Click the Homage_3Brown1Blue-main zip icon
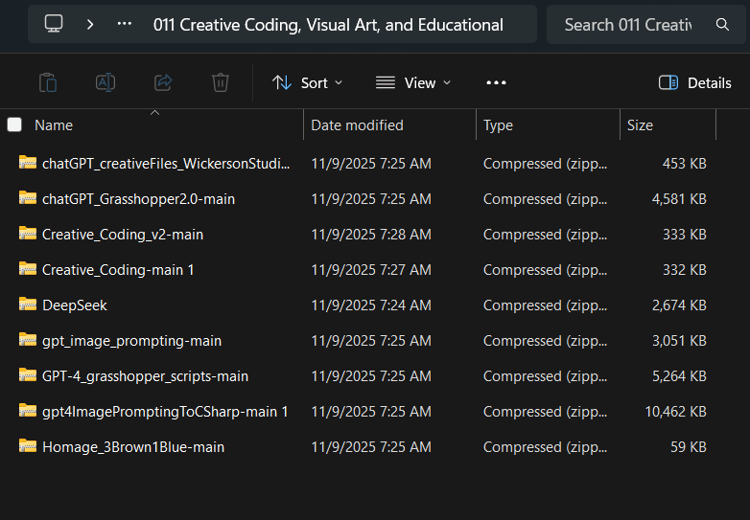Screen dimensions: 750x520 point(28,447)
